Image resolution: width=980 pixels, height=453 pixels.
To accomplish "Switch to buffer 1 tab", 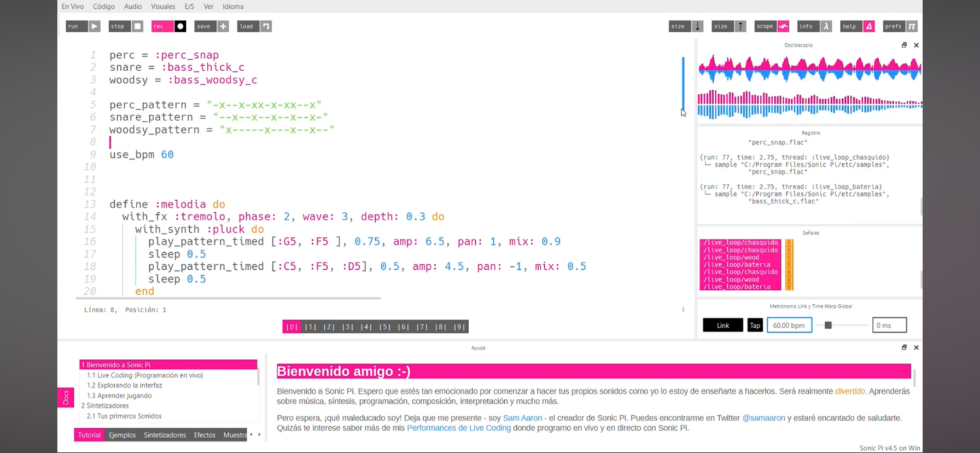I will (310, 327).
